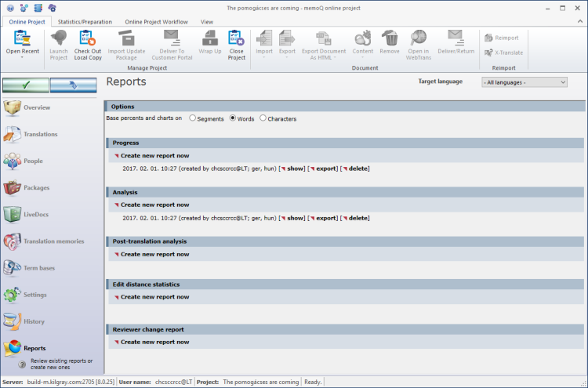This screenshot has height=388, width=588.
Task: Switch to the Statistics/Preparation tab
Action: [x=85, y=22]
